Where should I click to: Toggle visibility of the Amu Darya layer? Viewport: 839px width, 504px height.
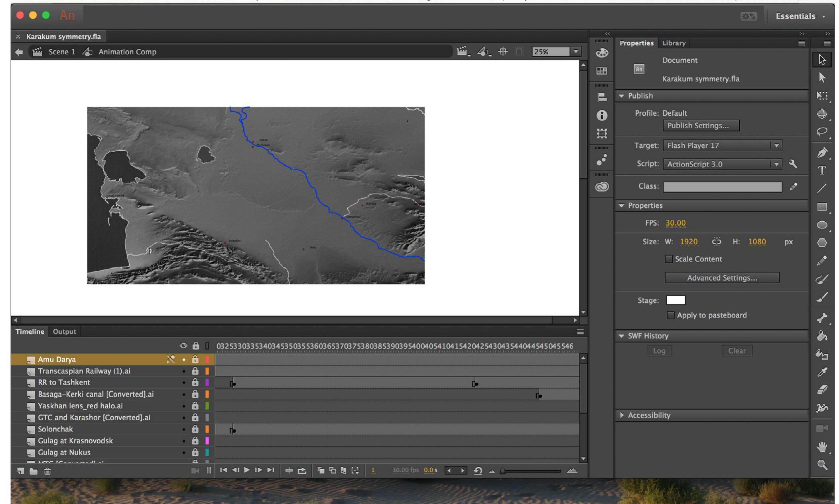point(184,359)
